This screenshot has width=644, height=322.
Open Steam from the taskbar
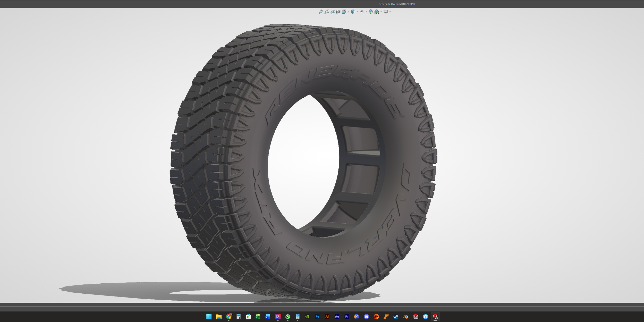[396, 317]
